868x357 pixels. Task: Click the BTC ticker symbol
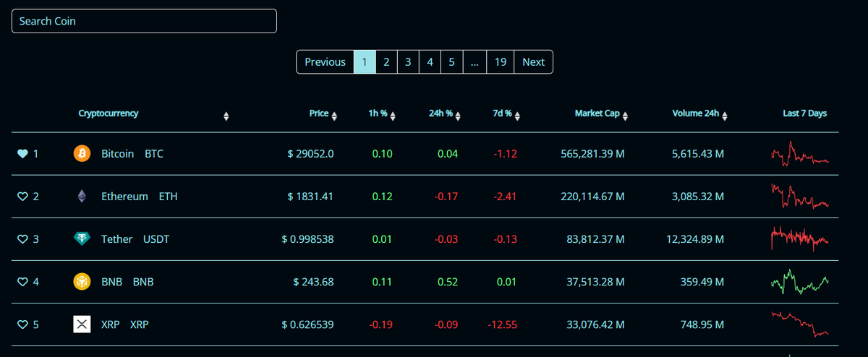(x=154, y=154)
